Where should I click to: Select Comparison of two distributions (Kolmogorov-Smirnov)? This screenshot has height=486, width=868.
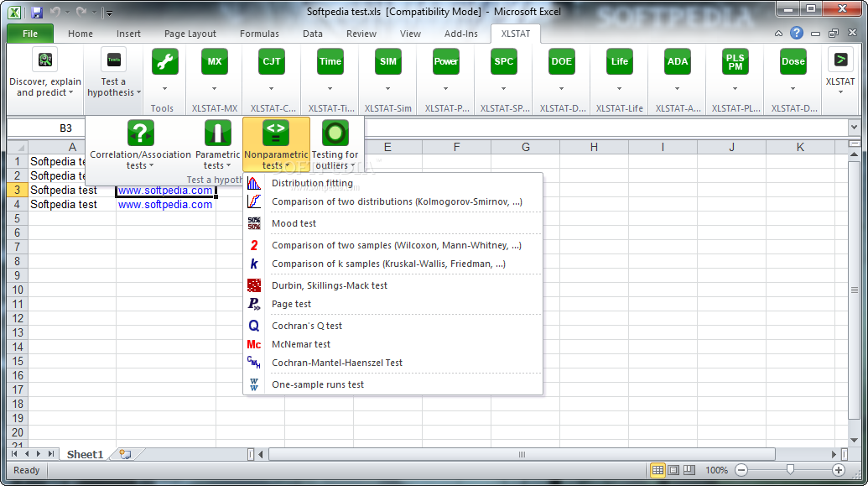click(x=393, y=201)
